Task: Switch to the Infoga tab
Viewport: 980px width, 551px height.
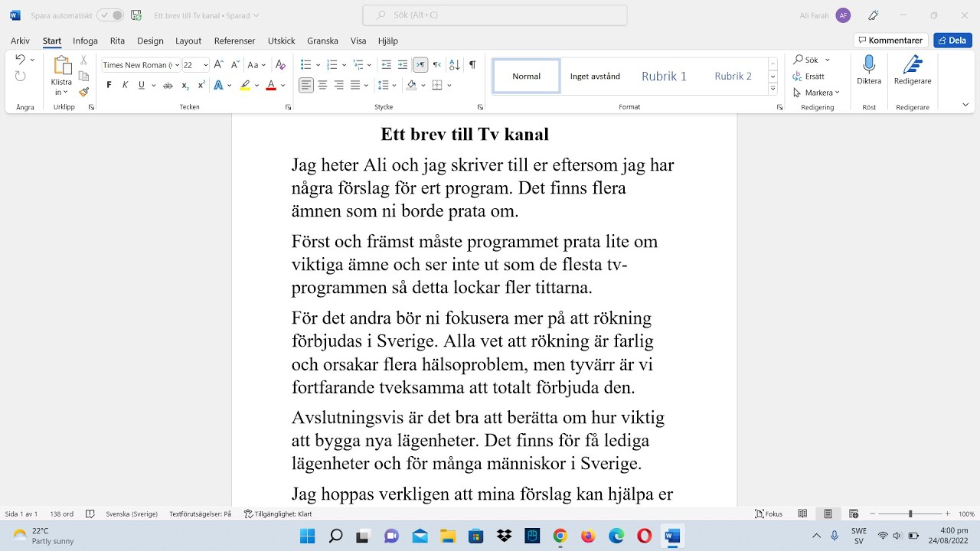Action: tap(85, 41)
